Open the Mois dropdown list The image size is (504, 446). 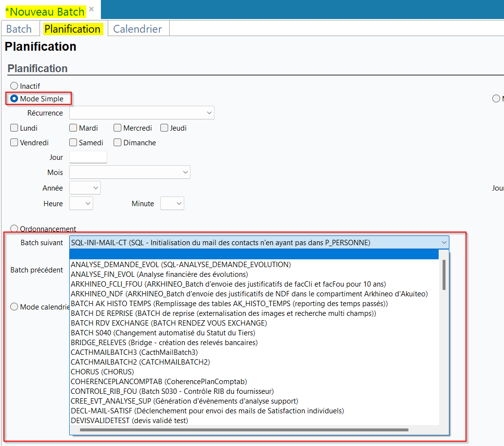pyautogui.click(x=185, y=173)
